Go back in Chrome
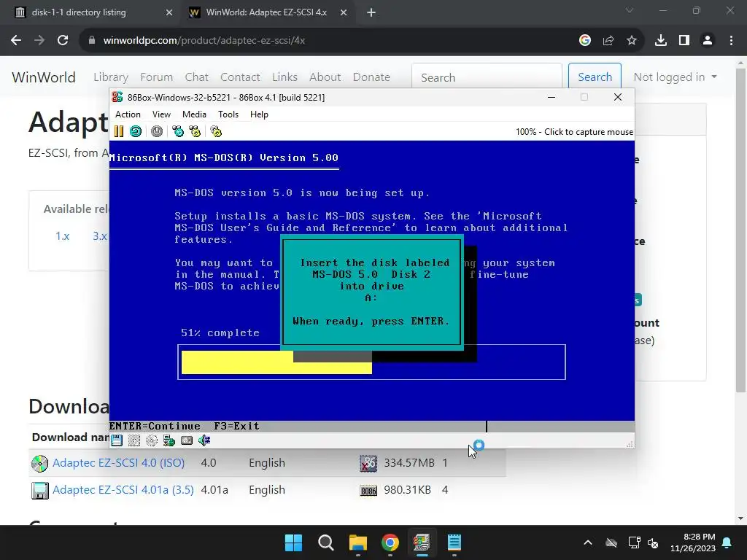This screenshot has height=560, width=747. (x=16, y=41)
